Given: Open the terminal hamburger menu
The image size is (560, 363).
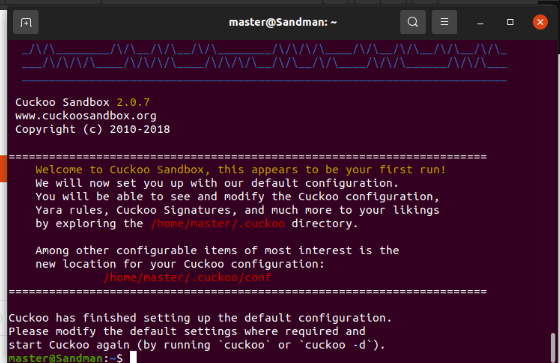Looking at the screenshot, I should click(x=444, y=22).
